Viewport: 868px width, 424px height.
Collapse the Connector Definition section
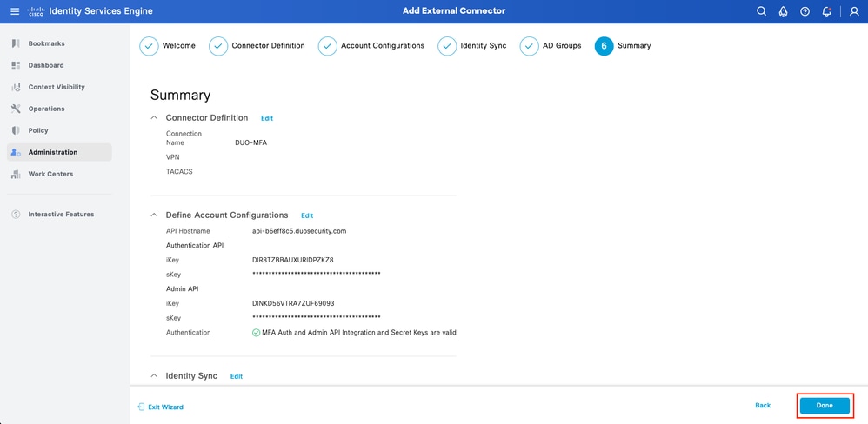pyautogui.click(x=155, y=118)
